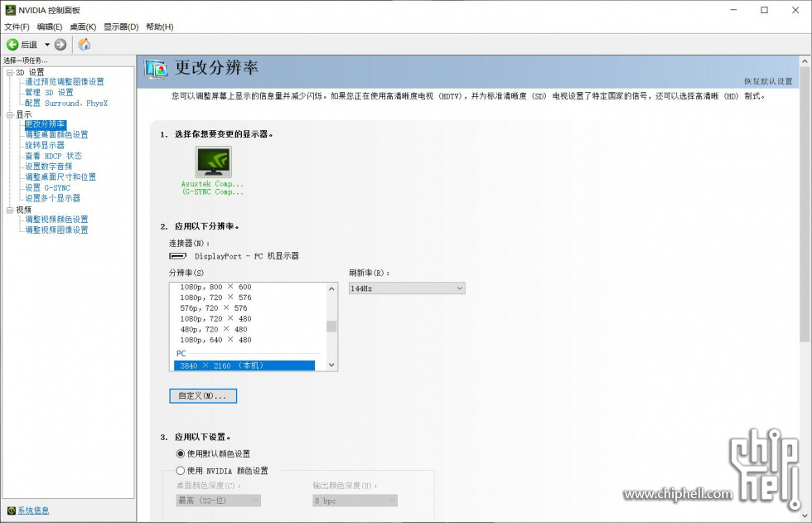Click the Forward arrow icon in toolbar

[60, 45]
